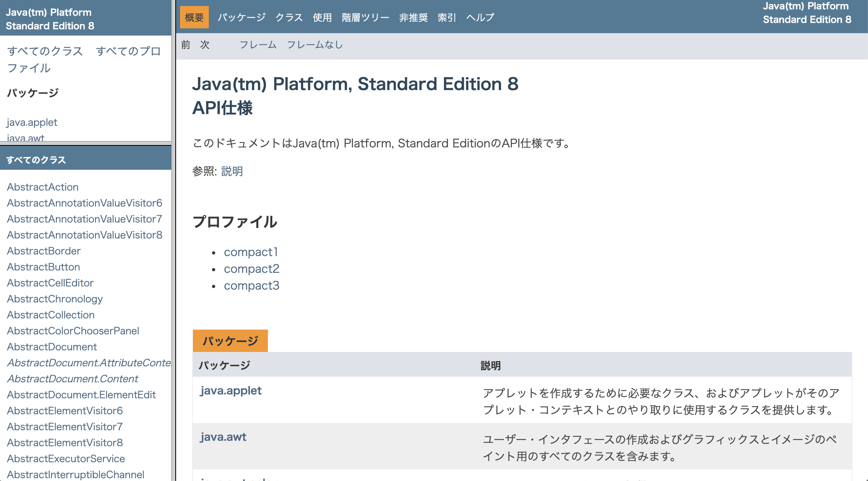Open the AbstractButton class page
868x481 pixels.
[43, 267]
